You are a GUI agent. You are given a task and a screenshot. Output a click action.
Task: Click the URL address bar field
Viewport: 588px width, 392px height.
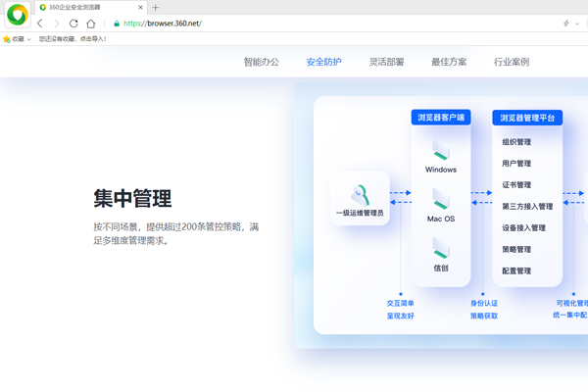333,24
